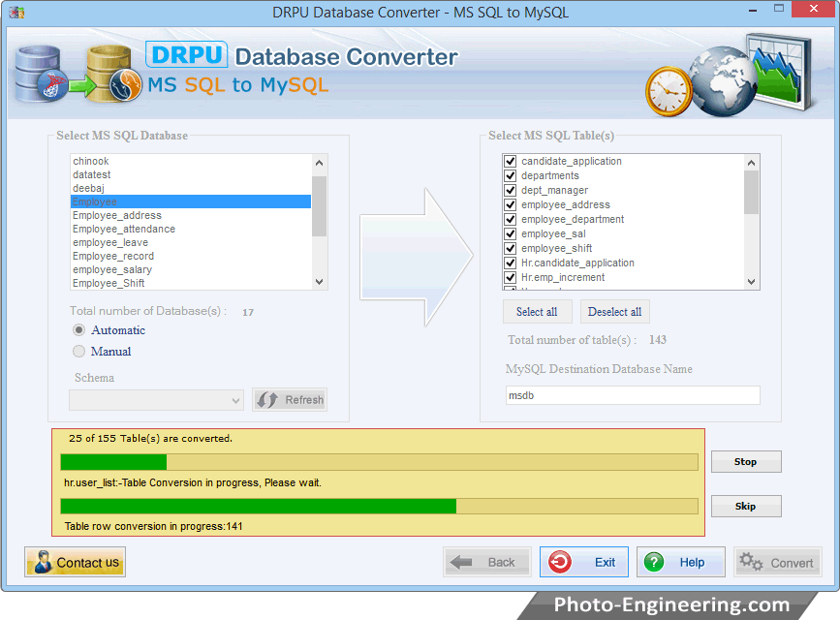Click the clock icon in header

click(669, 92)
